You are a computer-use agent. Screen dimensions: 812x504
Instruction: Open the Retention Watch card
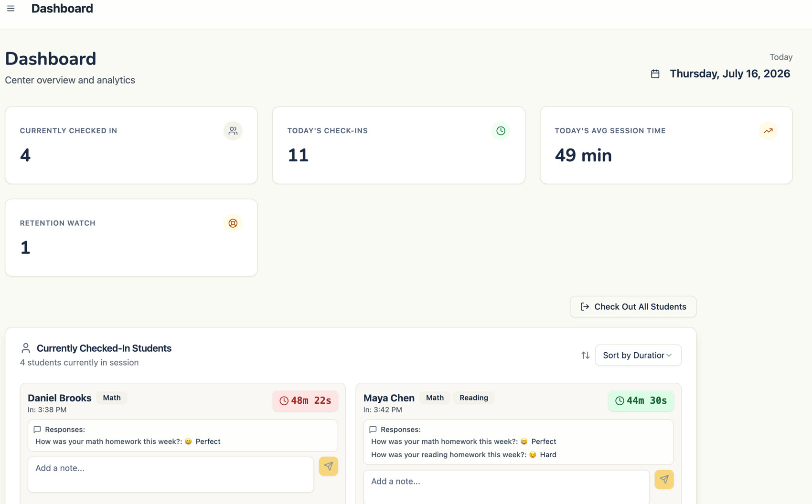[x=131, y=238]
